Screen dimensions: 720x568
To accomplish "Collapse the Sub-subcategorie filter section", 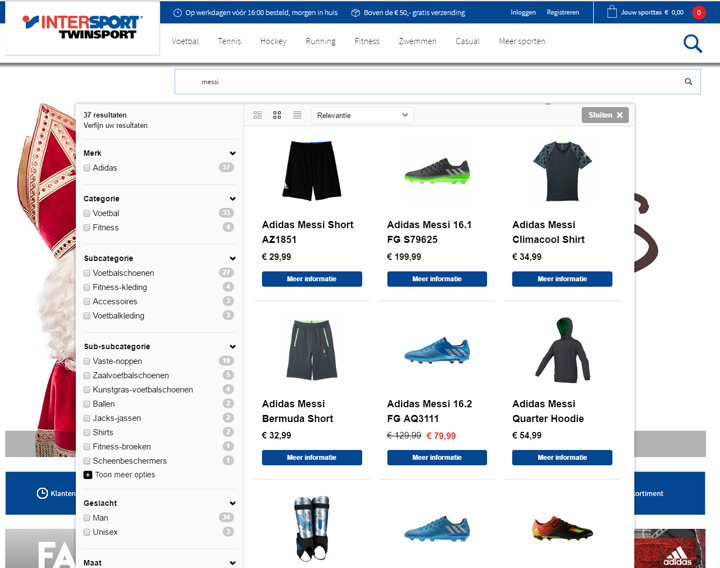I will (233, 347).
